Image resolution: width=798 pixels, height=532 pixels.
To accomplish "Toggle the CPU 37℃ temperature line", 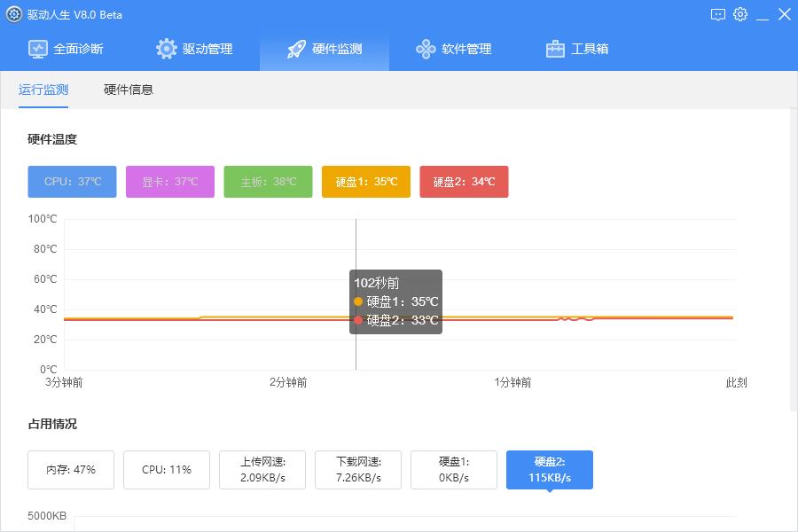I will pyautogui.click(x=72, y=181).
